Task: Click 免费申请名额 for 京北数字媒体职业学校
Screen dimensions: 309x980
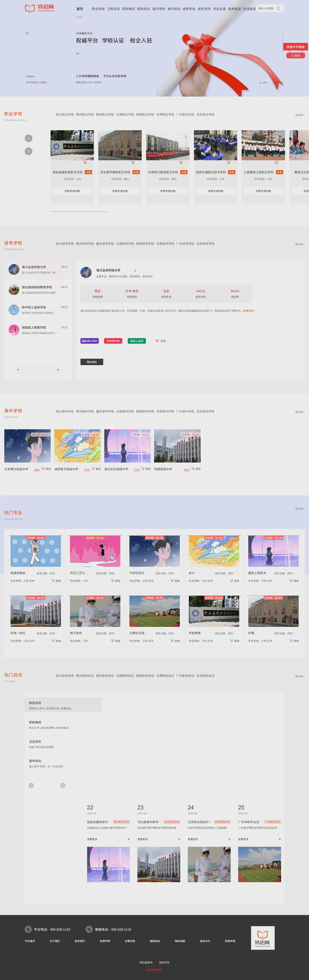Action: (120, 191)
